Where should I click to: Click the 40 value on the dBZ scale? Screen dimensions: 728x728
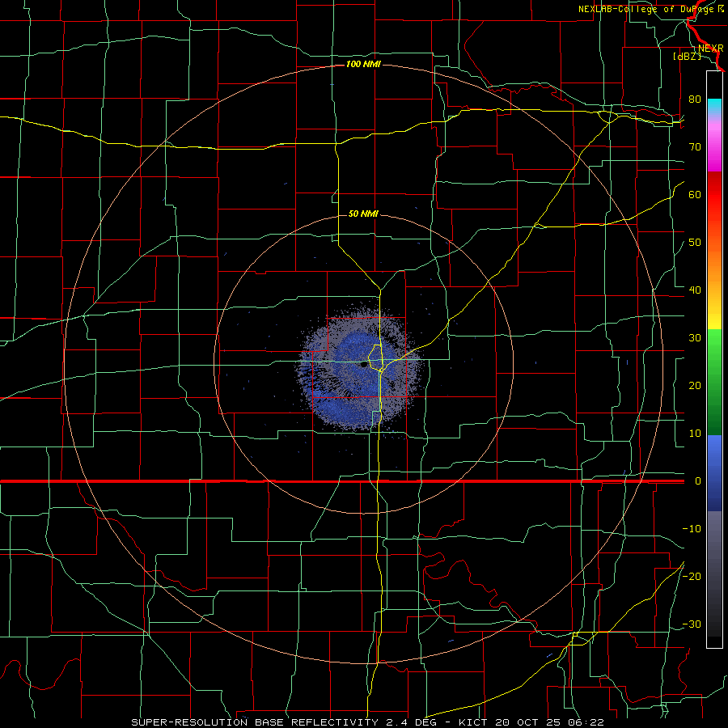tap(695, 290)
